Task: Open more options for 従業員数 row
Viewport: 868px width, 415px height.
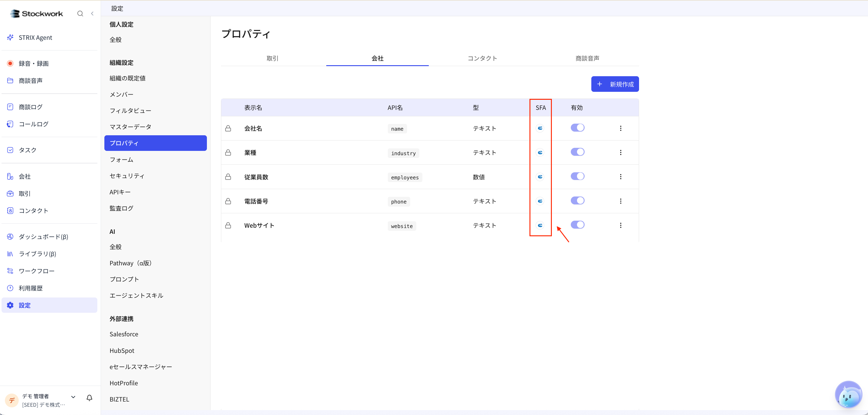Action: point(621,177)
